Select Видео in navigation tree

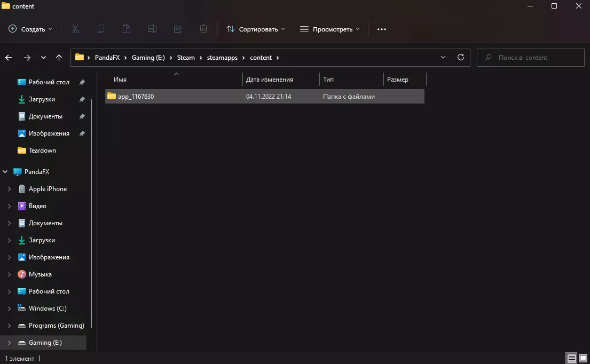coord(37,206)
